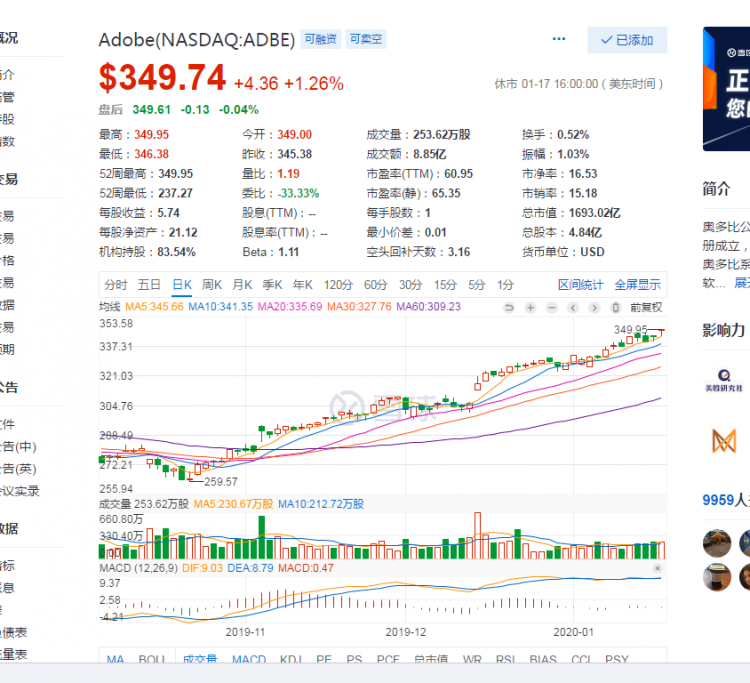Switch to 5分 interval

point(476,285)
